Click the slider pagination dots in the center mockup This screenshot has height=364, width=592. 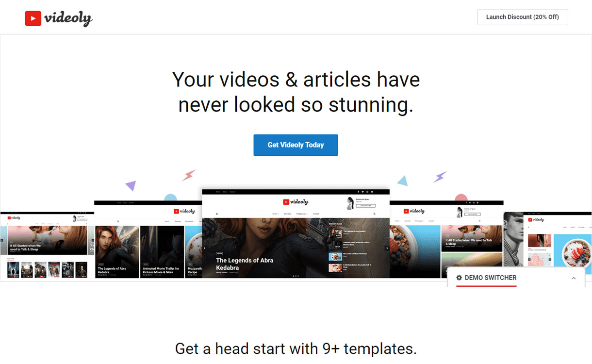tap(296, 276)
